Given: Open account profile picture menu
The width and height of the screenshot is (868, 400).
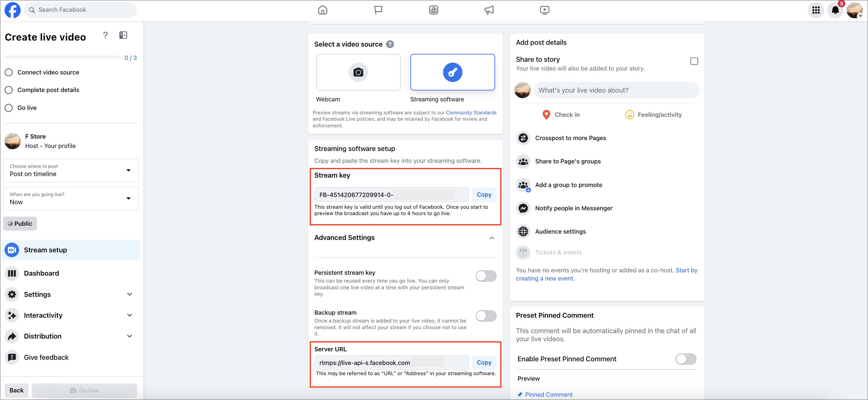Looking at the screenshot, I should click(854, 10).
